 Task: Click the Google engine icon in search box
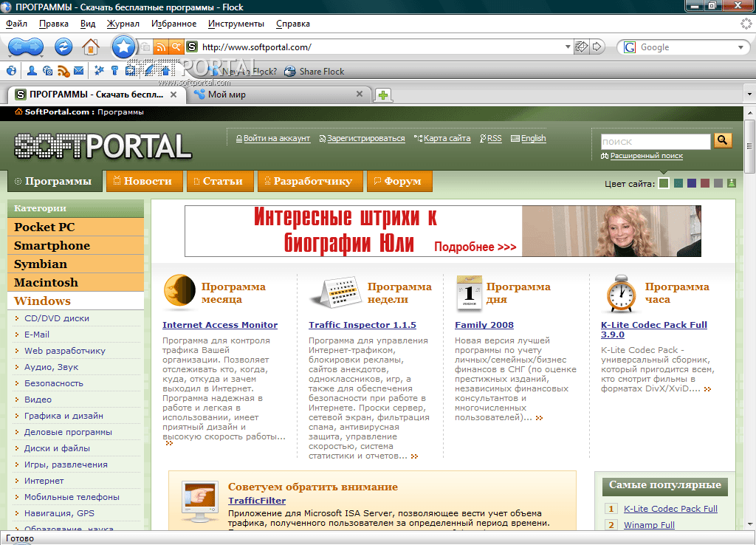(x=630, y=47)
